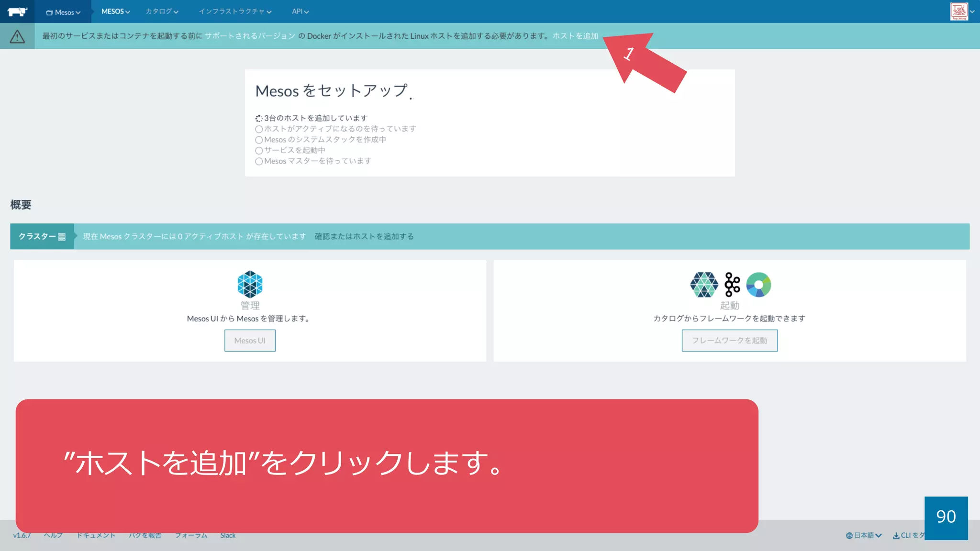
Task: Click the フレームワークを起動 button
Action: [x=730, y=341]
